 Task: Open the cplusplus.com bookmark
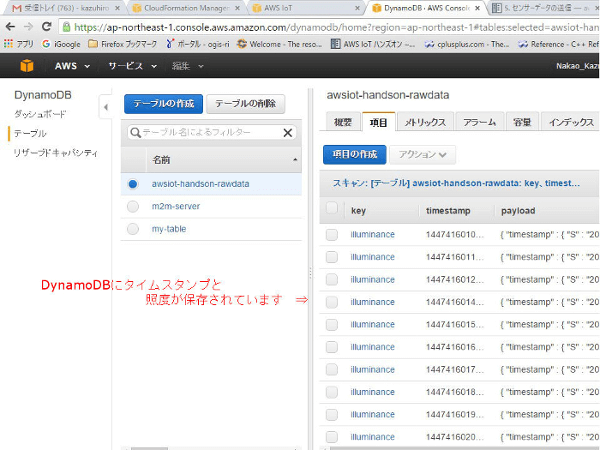pyautogui.click(x=466, y=44)
